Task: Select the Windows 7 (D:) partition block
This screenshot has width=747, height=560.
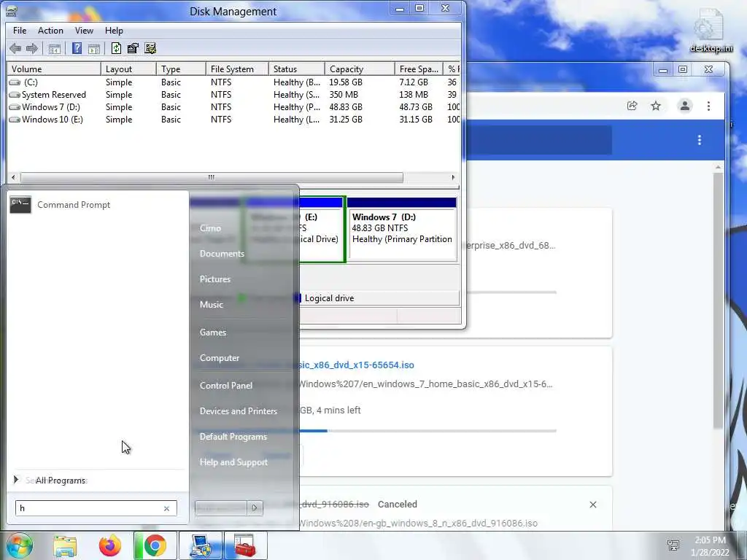Action: [x=402, y=229]
